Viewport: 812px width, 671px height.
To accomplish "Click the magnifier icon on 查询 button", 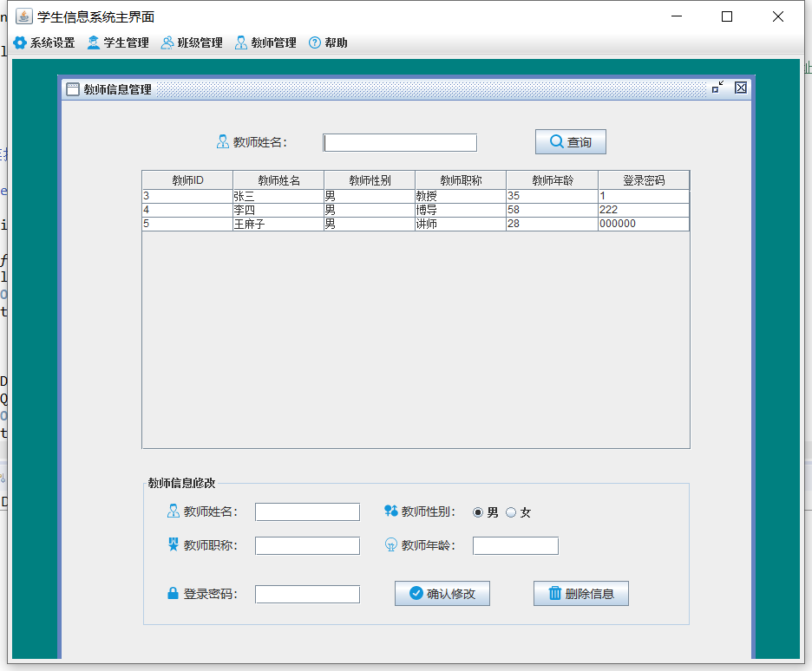I will pos(557,141).
